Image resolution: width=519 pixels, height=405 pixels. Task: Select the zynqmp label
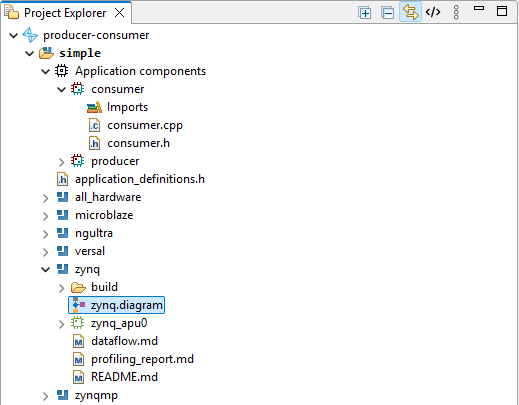pos(96,396)
